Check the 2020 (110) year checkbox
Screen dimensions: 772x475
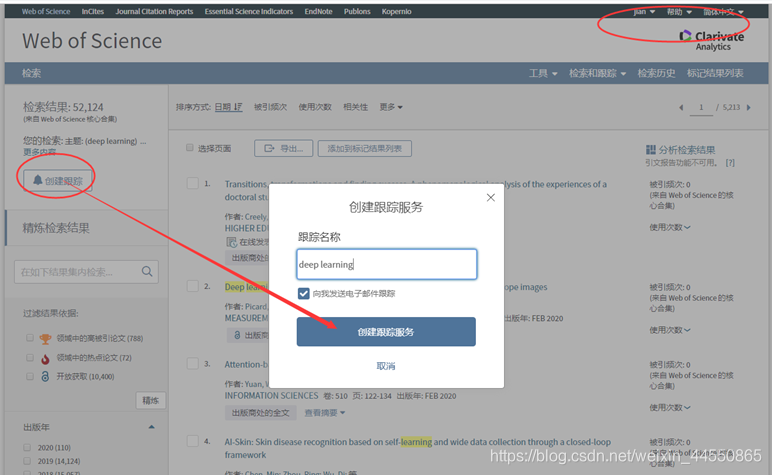pyautogui.click(x=27, y=447)
